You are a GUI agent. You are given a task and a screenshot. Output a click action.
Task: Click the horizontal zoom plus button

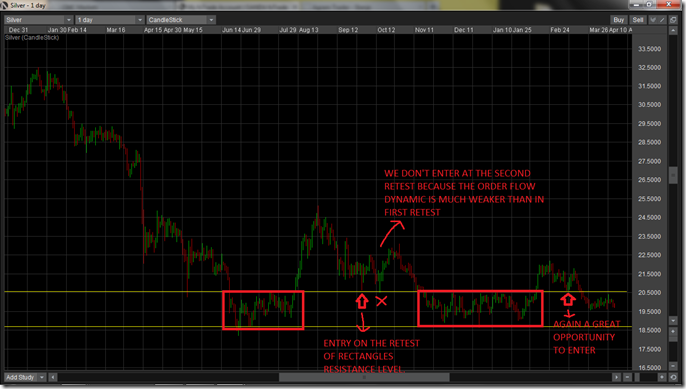coord(662,377)
